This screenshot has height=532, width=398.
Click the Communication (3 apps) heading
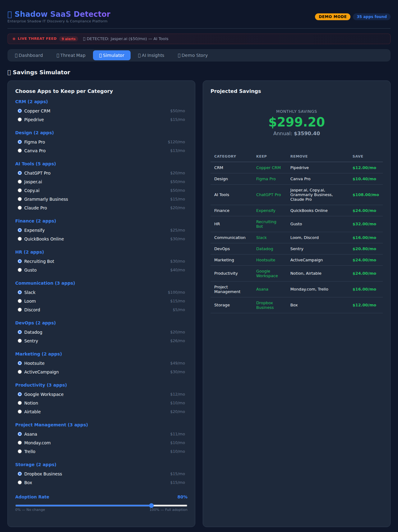tap(45, 283)
